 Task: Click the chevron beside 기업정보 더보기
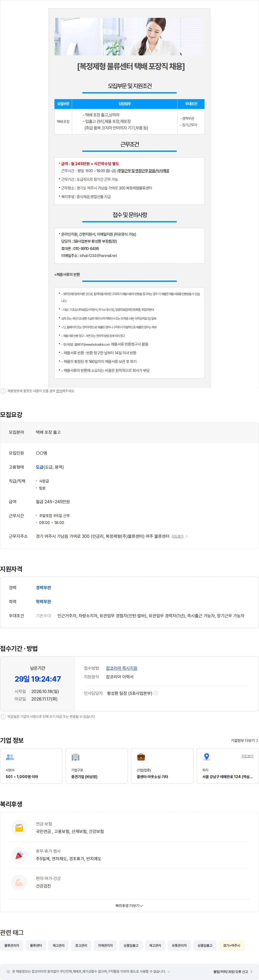click(x=257, y=740)
